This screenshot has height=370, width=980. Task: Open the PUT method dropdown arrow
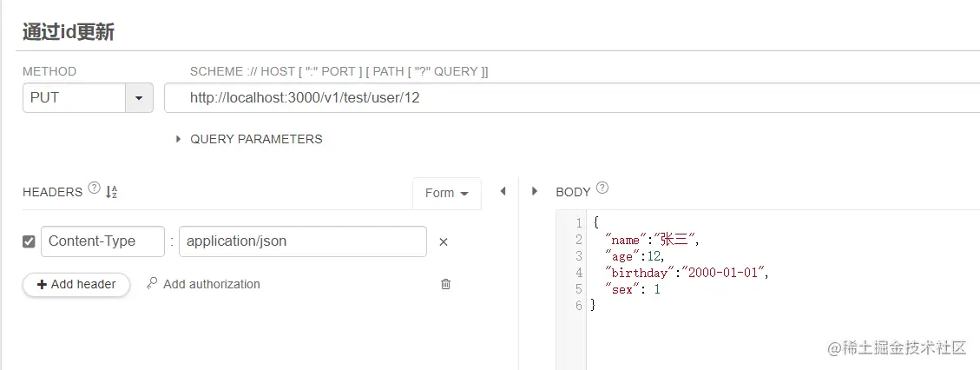pos(139,98)
